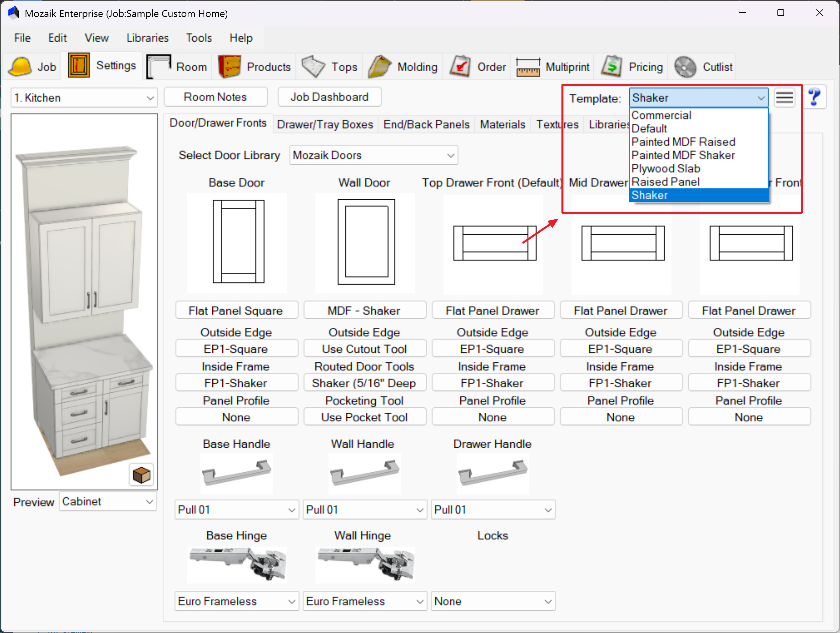Open the Libraries menu
840x633 pixels.
pos(147,38)
